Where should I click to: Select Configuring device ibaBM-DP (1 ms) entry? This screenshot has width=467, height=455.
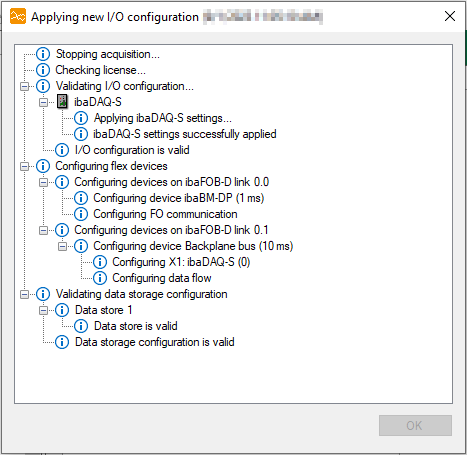(x=179, y=198)
